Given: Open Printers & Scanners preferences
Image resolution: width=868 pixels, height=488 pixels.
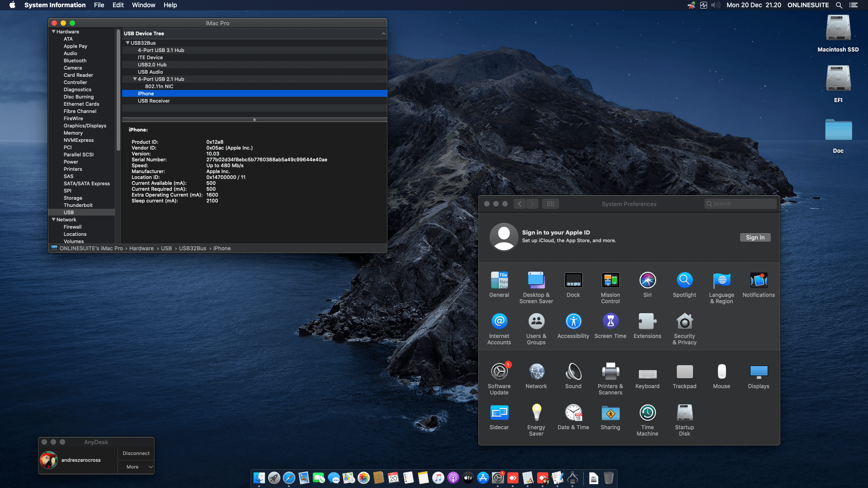Looking at the screenshot, I should (610, 379).
